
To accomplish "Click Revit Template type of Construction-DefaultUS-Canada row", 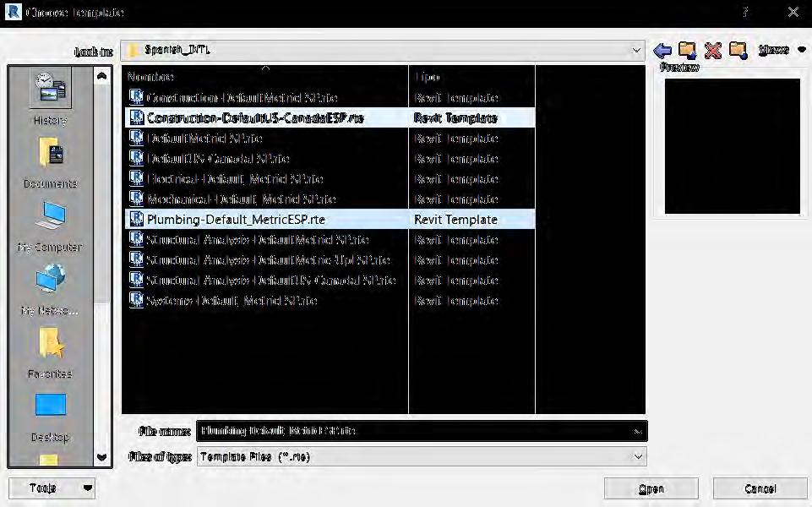I will 455,118.
